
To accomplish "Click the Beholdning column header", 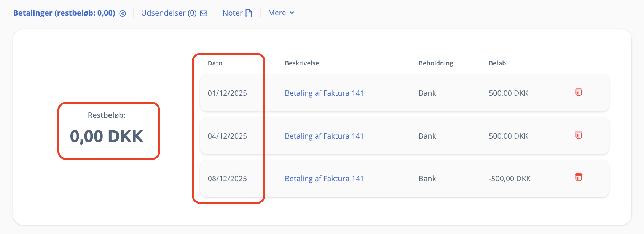I will (436, 63).
